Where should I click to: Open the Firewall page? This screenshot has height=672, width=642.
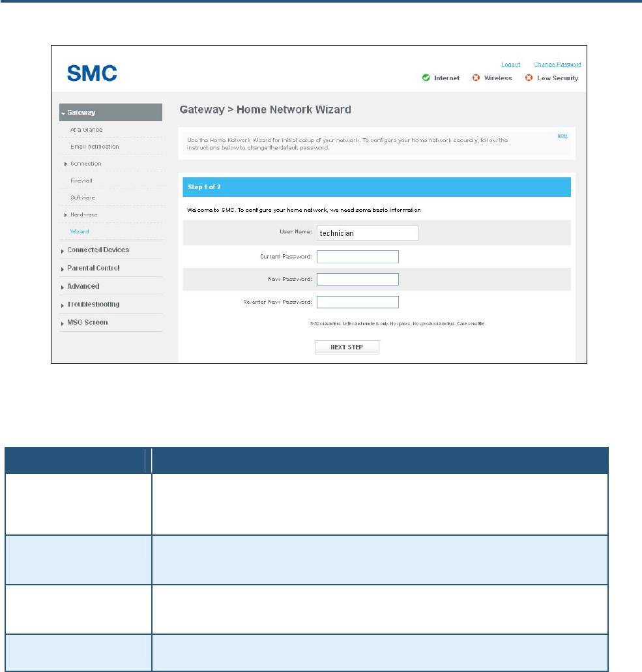(81, 181)
